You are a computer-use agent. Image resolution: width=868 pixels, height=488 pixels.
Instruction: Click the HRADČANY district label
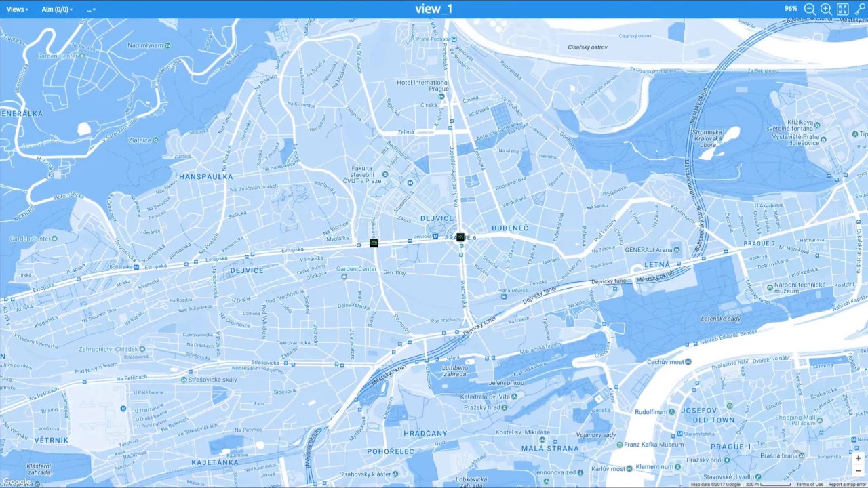pos(426,433)
